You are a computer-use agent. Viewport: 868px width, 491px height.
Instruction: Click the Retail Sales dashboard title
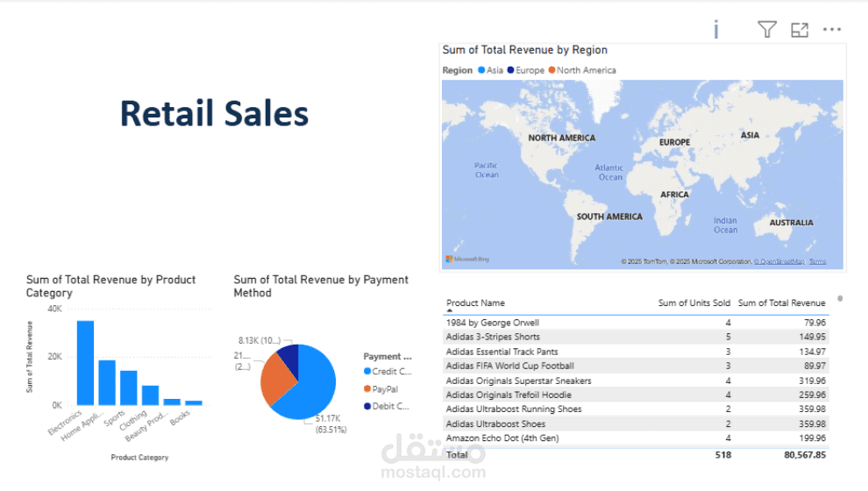pos(214,113)
